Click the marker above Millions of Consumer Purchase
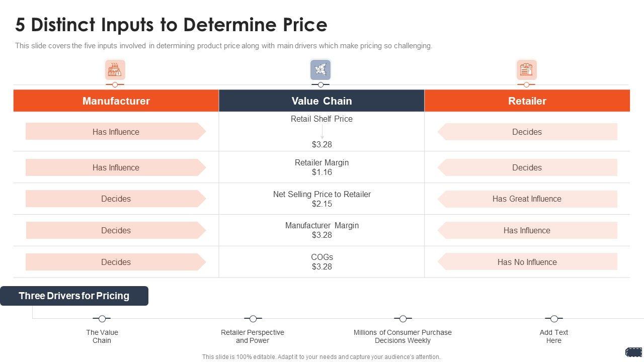644x362 pixels. (x=403, y=318)
